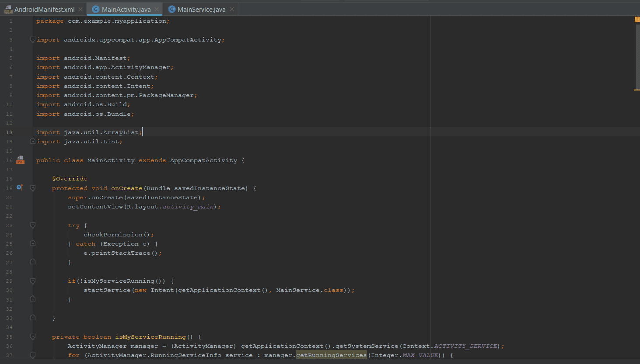Viewport: 640px width, 364px height.
Task: Open the MainService.java tab
Action: point(201,9)
